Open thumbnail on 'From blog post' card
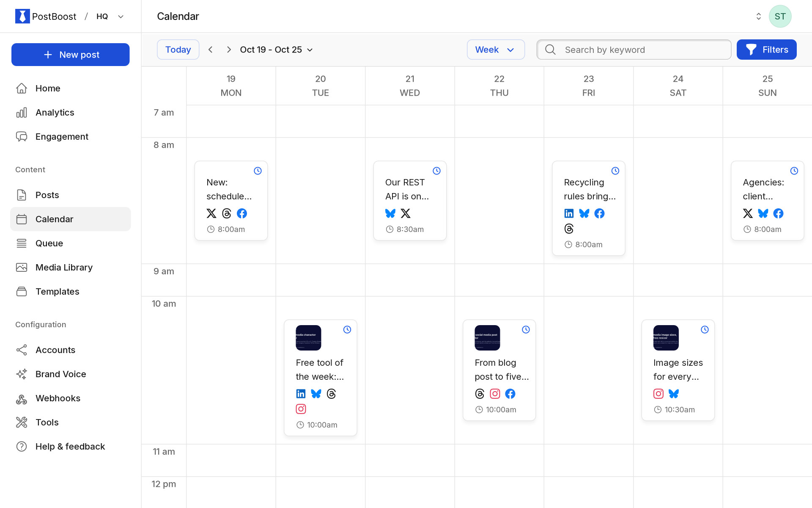 coord(487,338)
